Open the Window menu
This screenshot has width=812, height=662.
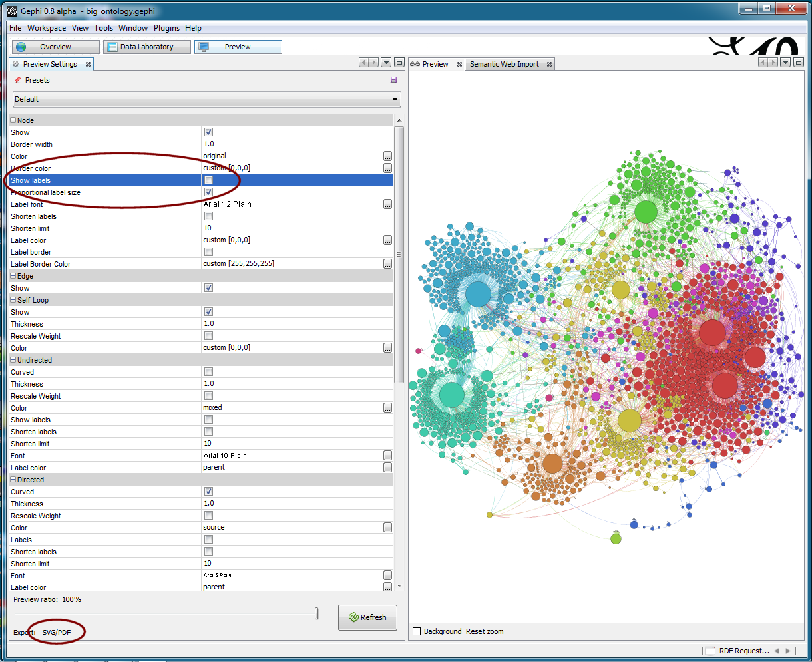pos(133,28)
